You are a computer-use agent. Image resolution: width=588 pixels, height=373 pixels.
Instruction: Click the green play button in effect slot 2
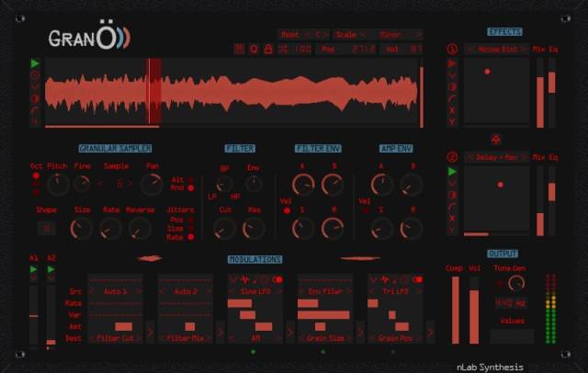click(452, 172)
